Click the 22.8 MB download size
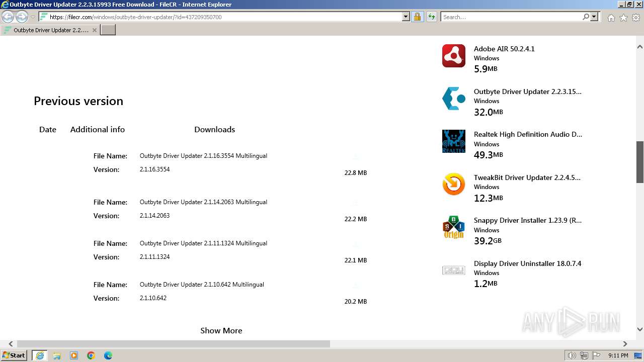The image size is (644, 362). (356, 173)
